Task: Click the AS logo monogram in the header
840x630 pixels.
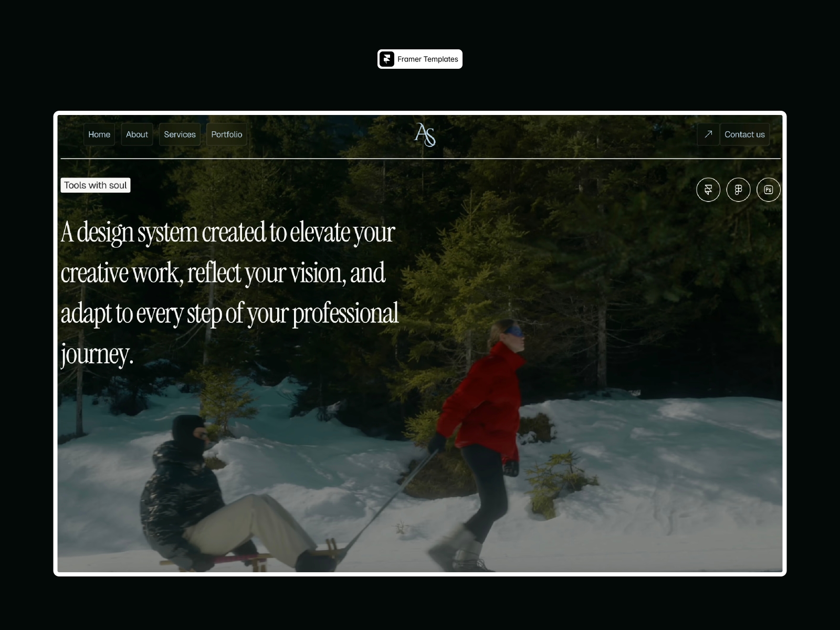Action: click(425, 135)
